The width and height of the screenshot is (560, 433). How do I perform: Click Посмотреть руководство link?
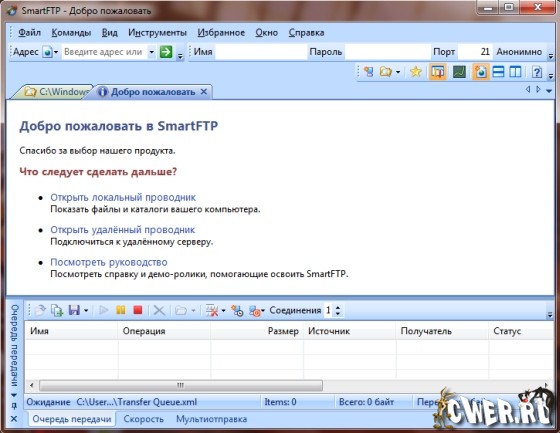click(x=109, y=262)
